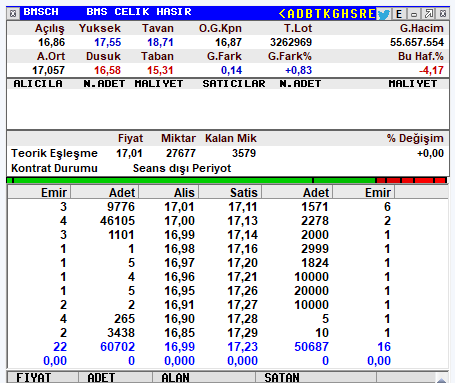This screenshot has width=455, height=383.
Task: Click the G.Fark% value +0,83
Action: [x=299, y=70]
